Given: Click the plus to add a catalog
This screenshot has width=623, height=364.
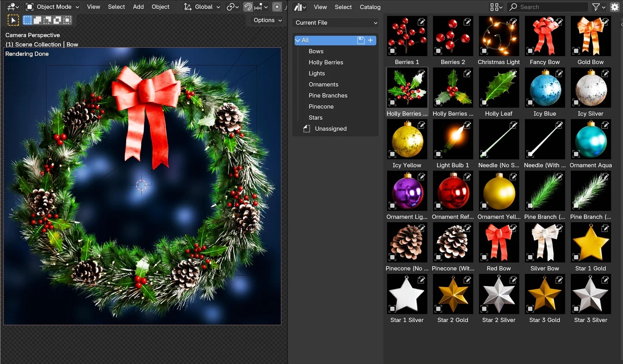Looking at the screenshot, I should [x=370, y=40].
